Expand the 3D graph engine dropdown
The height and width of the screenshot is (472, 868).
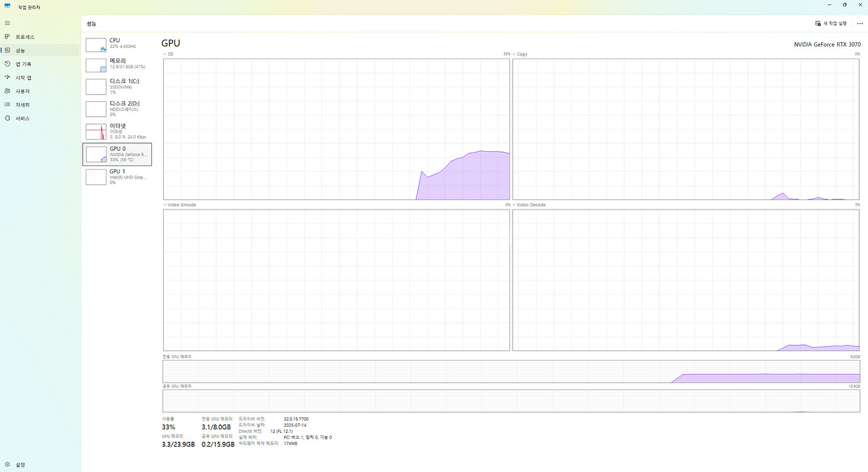168,54
